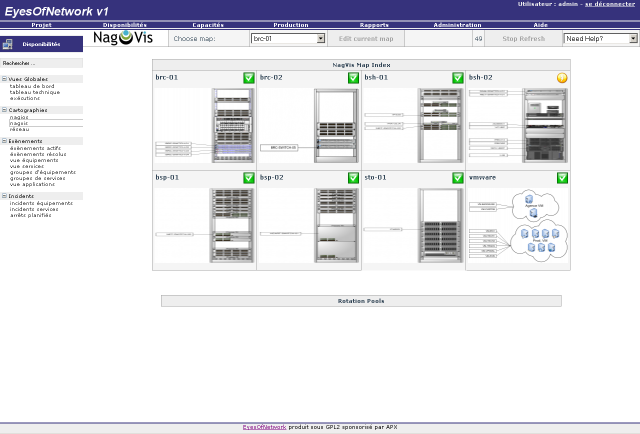
Task: Open groupes d'équipements
Action: tap(42, 172)
